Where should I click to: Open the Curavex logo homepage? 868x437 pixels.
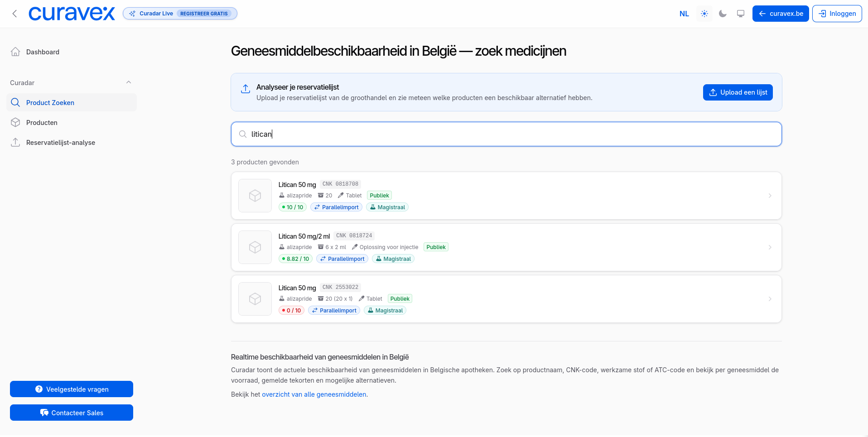pyautogui.click(x=72, y=14)
